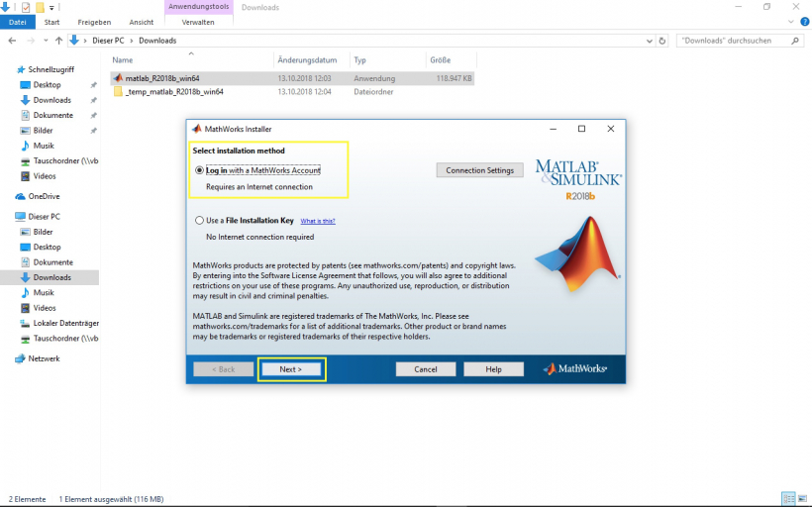The width and height of the screenshot is (812, 507).
Task: Open the Verwalten ribbon tab
Action: (198, 22)
